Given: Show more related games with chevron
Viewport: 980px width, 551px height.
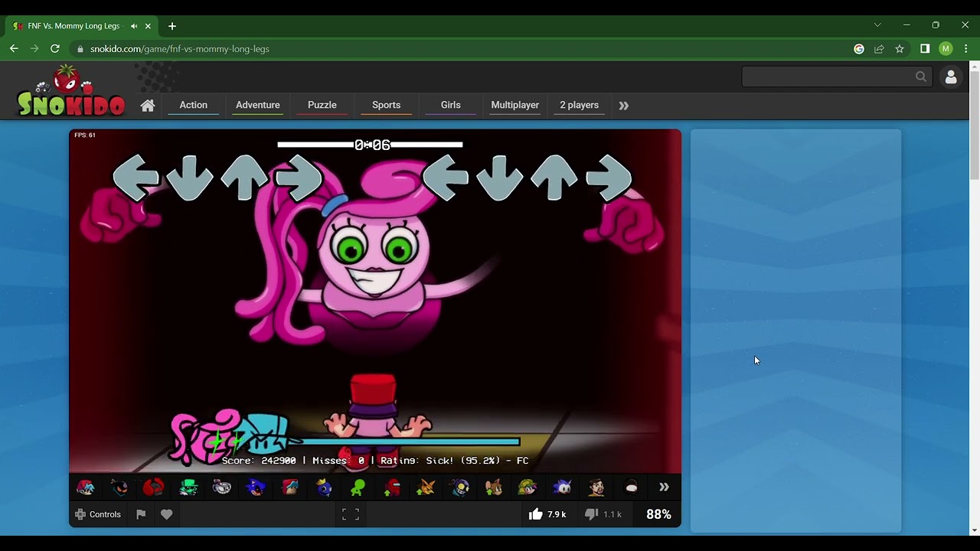Looking at the screenshot, I should coord(664,487).
